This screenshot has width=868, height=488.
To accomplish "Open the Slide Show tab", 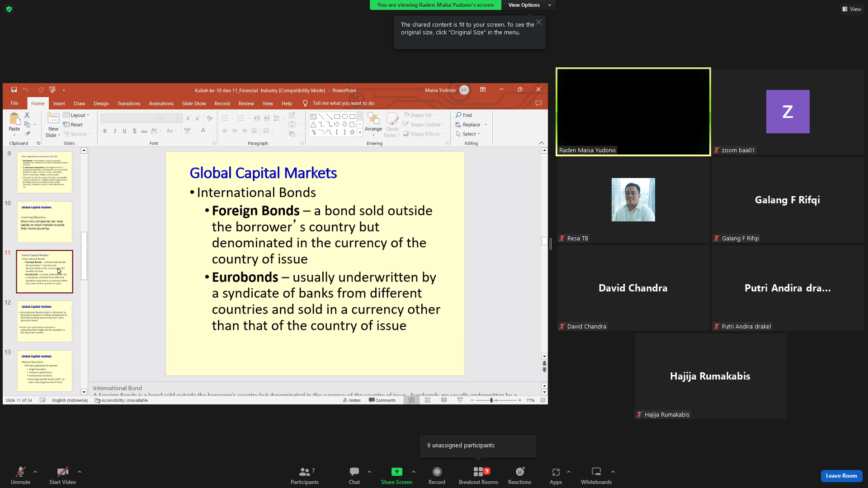I will pos(194,103).
